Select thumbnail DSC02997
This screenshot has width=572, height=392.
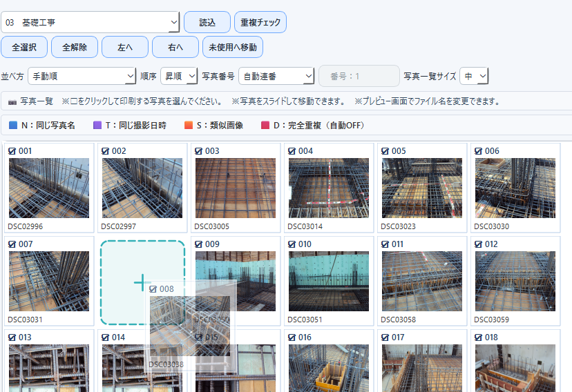coord(142,188)
